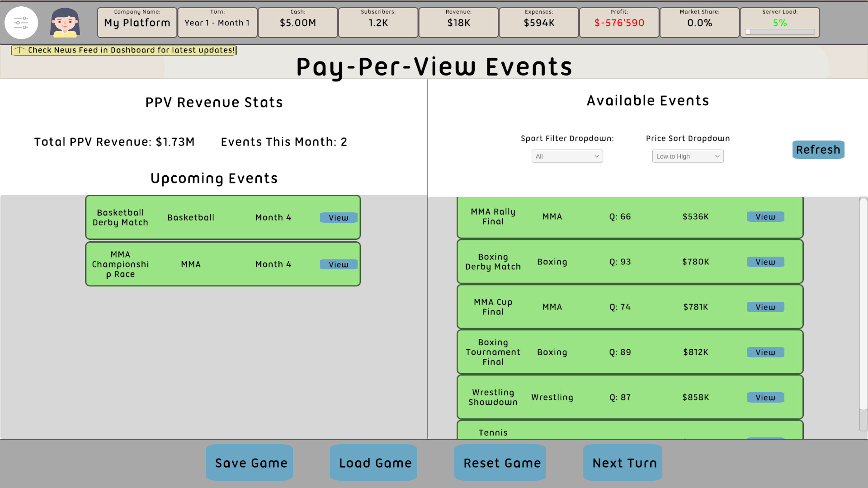868x488 pixels.
Task: View the Basketball Derby Match upcoming event
Action: (x=338, y=217)
